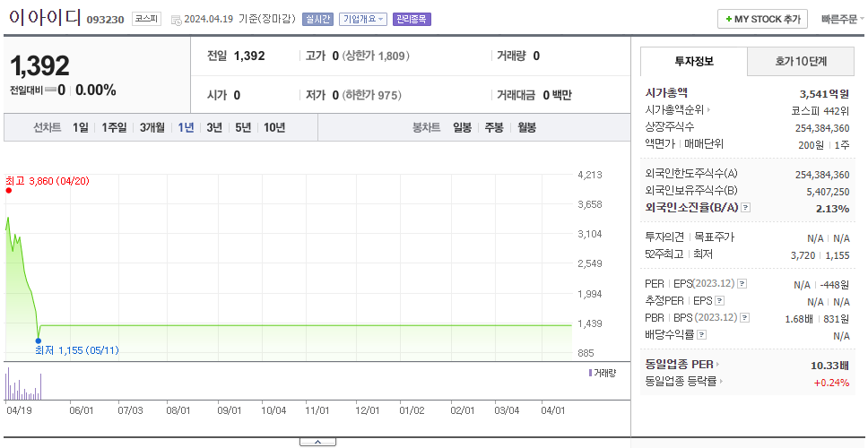Switch to the 투자정보 tab
The width and height of the screenshot is (868, 448).
tap(694, 62)
